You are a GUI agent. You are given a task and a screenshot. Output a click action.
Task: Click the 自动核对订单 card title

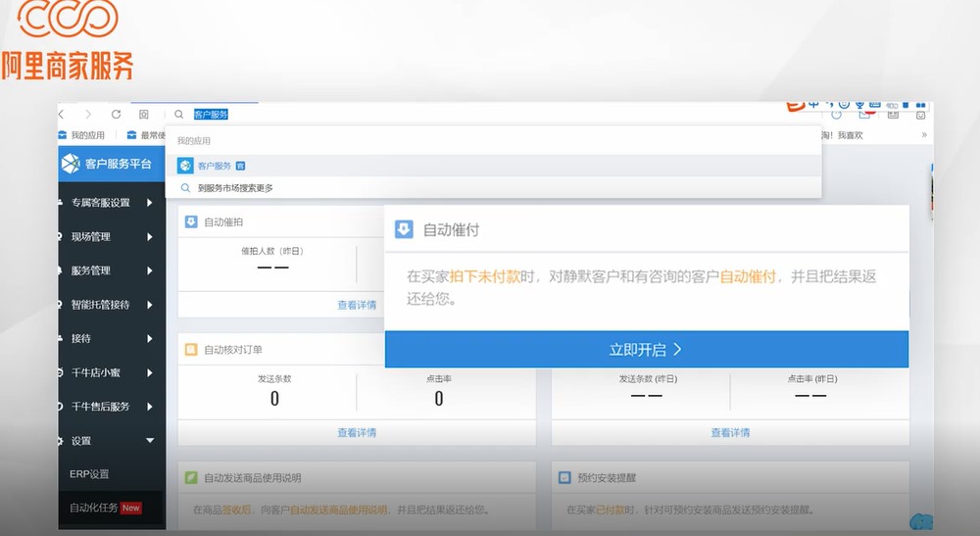tap(233, 350)
